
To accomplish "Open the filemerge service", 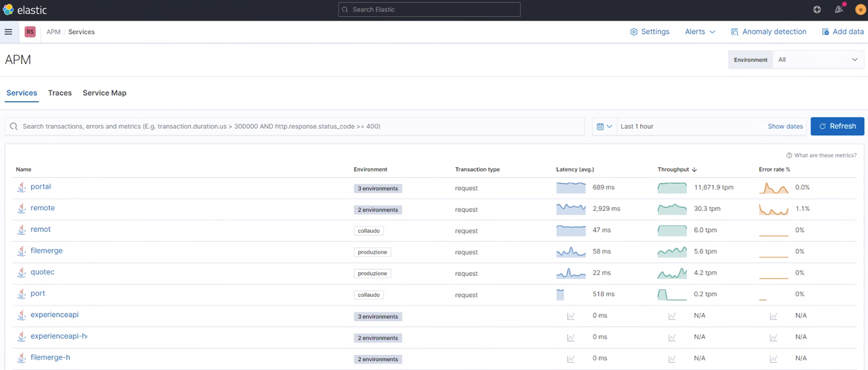I will [x=46, y=251].
